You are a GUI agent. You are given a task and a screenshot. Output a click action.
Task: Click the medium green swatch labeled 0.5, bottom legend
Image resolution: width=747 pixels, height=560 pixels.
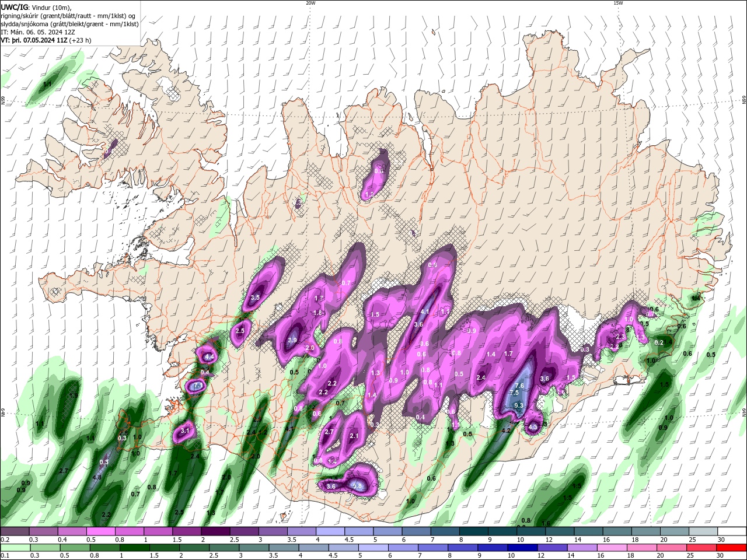[x=75, y=548]
